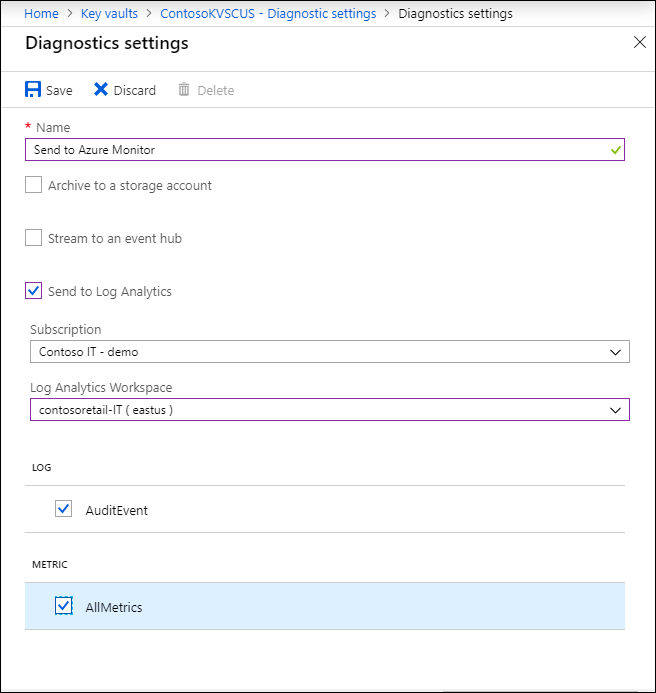Image resolution: width=656 pixels, height=693 pixels.
Task: Click the Delete trash can icon
Action: click(x=184, y=90)
